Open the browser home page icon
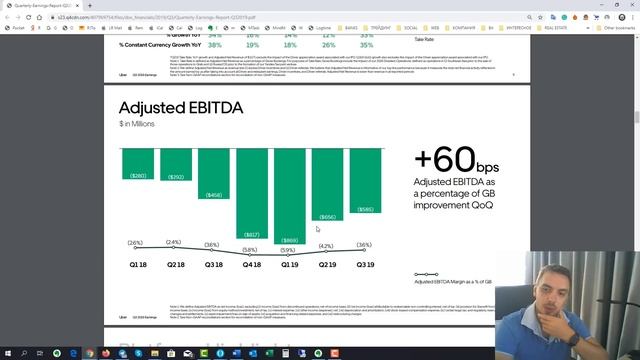This screenshot has width=640, height=360. click(x=39, y=18)
